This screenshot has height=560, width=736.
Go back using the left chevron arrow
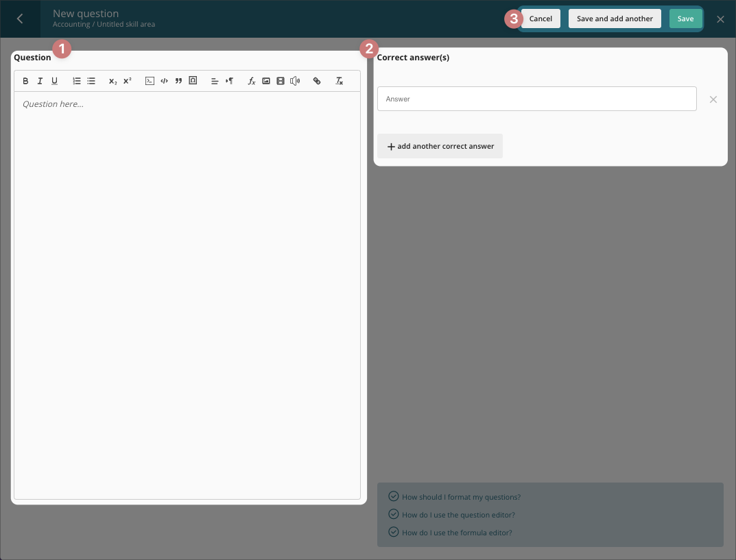[x=20, y=19]
